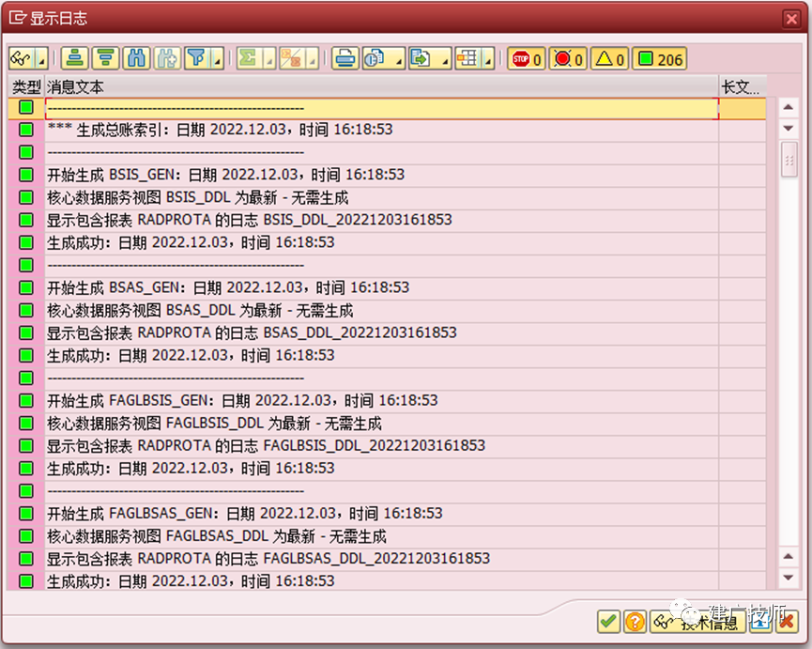Select row '核心数据服务视图 FAGLBSIS_DDL 为最新 - 无需生成'
Screen dimensions: 812x649
click(387, 424)
